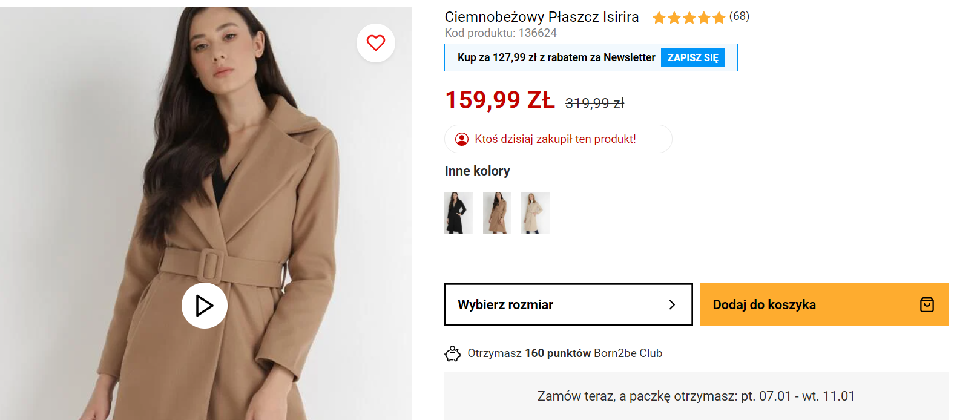This screenshot has width=980, height=420.
Task: Click the five-star product rating
Action: pos(689,18)
